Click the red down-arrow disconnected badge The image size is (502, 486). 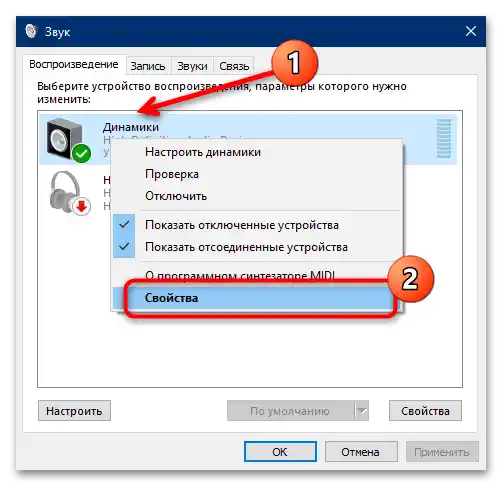[82, 206]
